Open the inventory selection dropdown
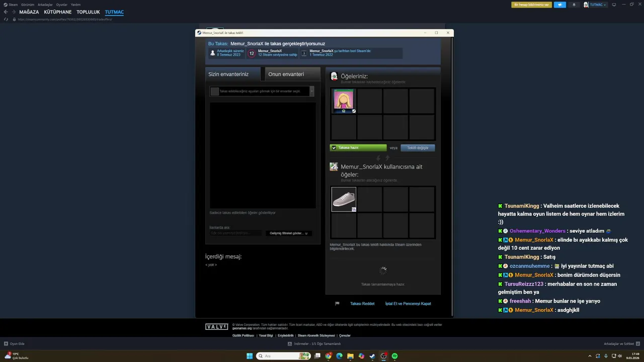Viewport: 644px width, 362px height. [262, 91]
